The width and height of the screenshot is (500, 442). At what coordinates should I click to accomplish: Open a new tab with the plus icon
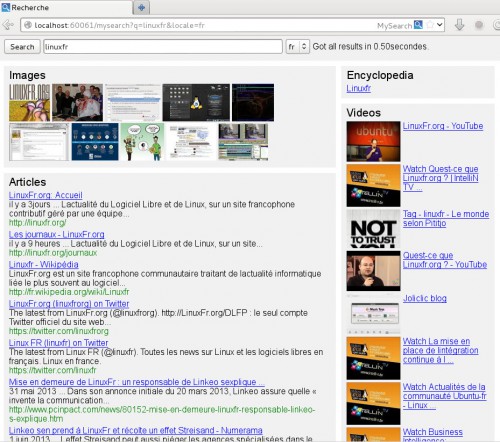(x=141, y=7)
